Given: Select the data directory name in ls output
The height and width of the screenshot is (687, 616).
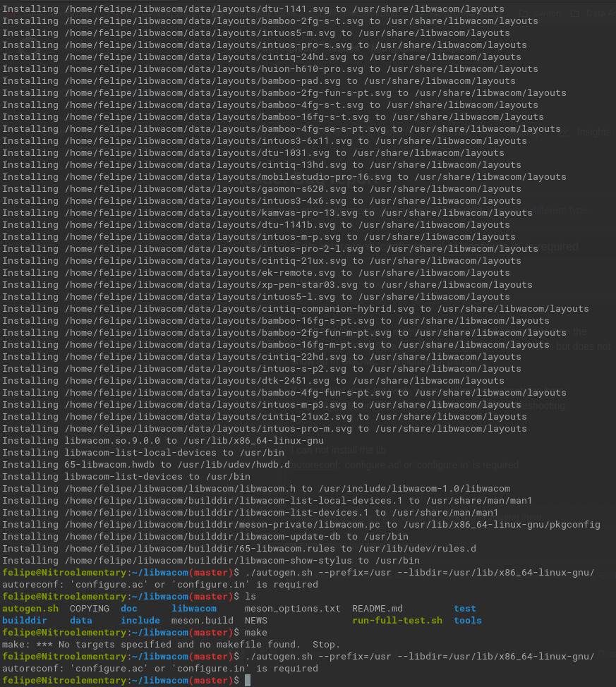Looking at the screenshot, I should tap(81, 621).
